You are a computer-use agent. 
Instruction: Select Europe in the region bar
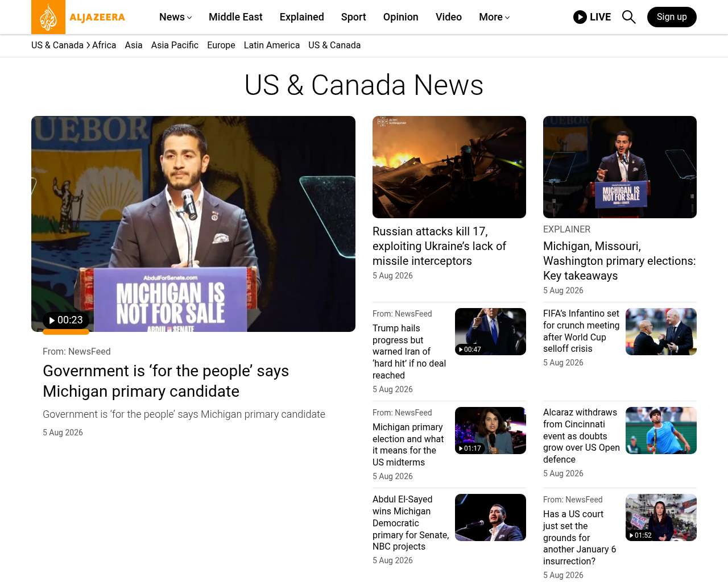pyautogui.click(x=221, y=45)
